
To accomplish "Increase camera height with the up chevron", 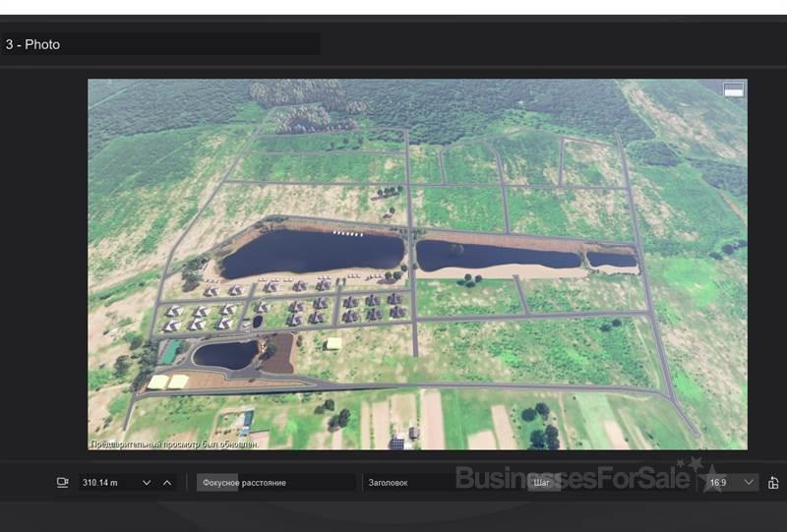I will [x=167, y=483].
